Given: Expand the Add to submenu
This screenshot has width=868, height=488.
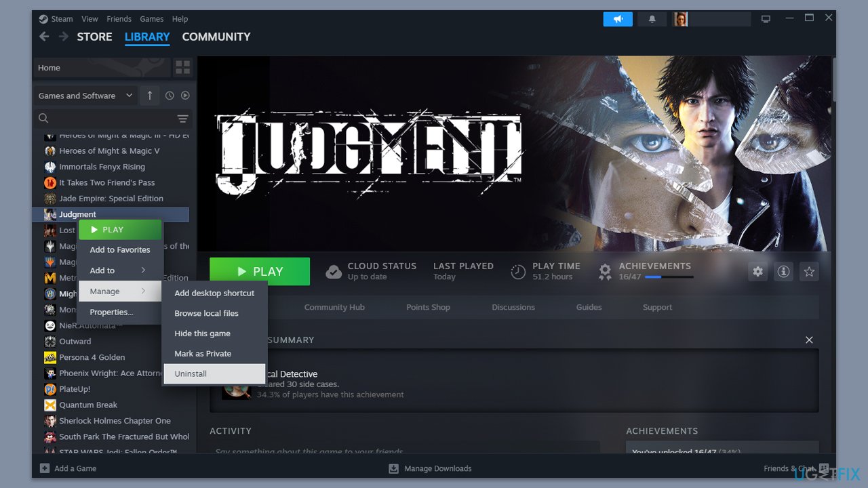Looking at the screenshot, I should click(x=120, y=270).
